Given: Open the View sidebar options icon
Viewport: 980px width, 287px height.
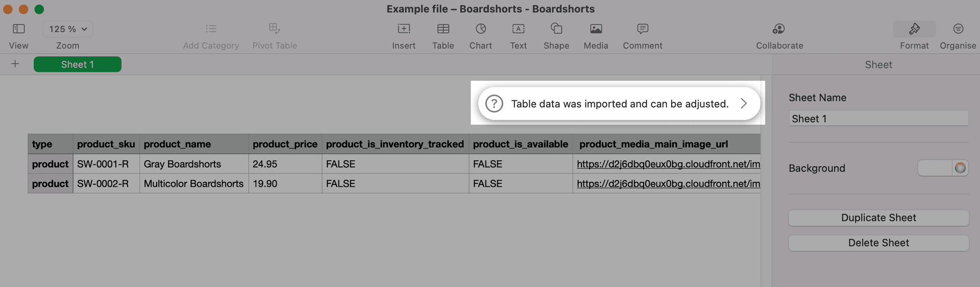Looking at the screenshot, I should (19, 29).
